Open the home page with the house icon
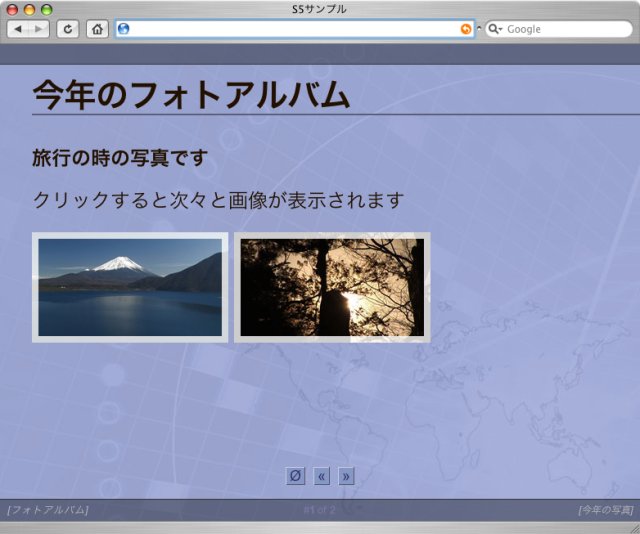Viewport: 640px width, 534px height. 97,29
